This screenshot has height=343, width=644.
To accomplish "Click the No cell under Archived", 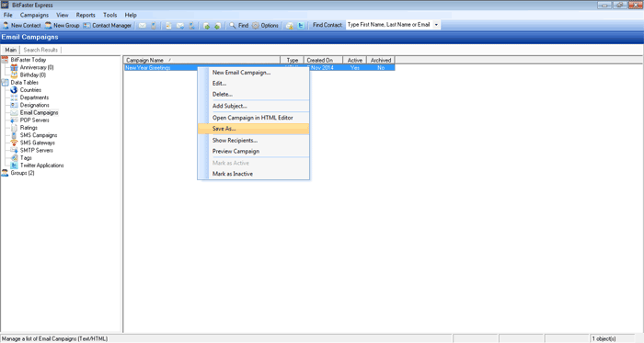I will click(x=381, y=68).
